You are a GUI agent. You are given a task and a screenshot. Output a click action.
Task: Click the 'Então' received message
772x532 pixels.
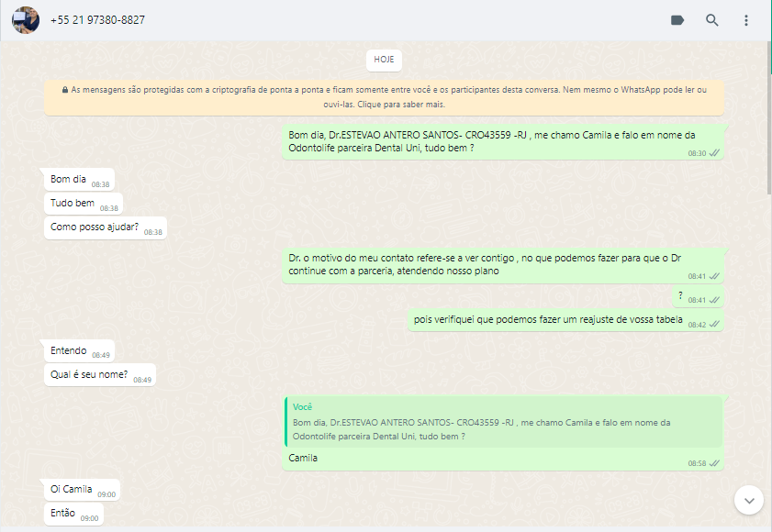pos(73,514)
